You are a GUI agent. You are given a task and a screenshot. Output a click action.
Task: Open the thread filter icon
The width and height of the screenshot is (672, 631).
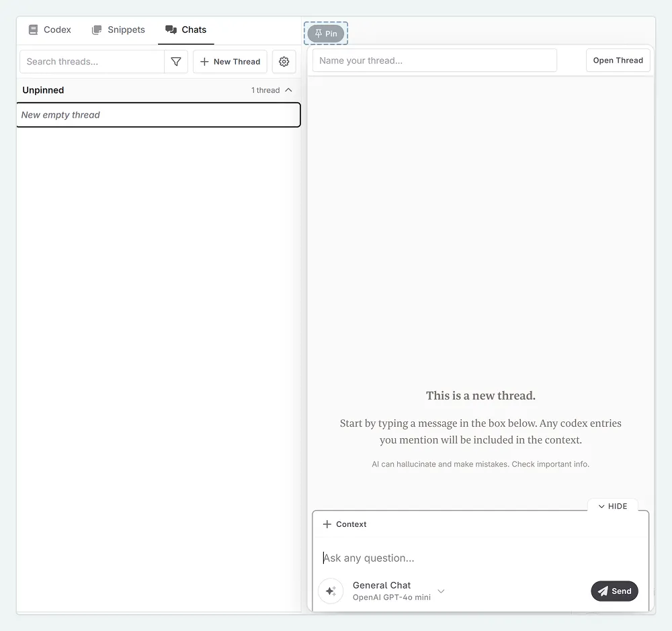175,61
